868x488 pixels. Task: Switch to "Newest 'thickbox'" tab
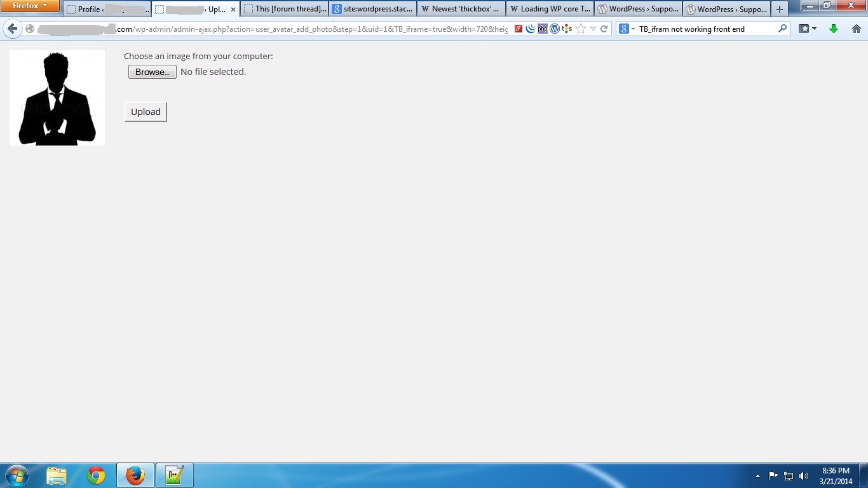[461, 9]
